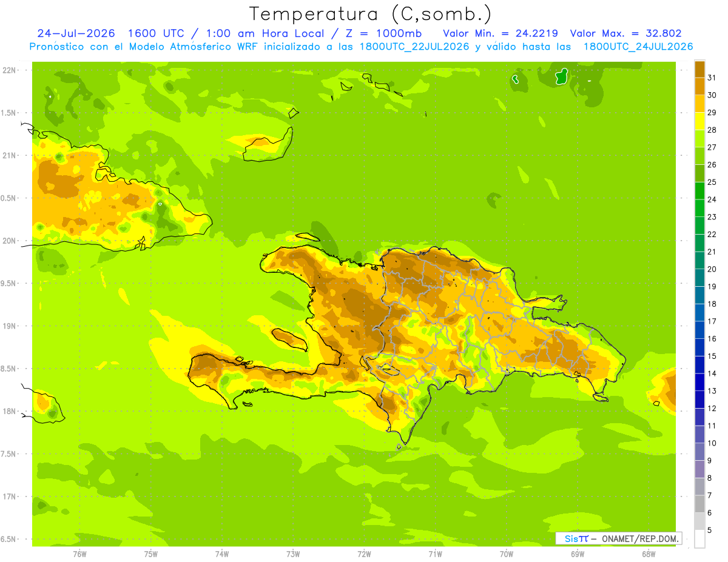Click the "5" value on the color scale

(710, 530)
